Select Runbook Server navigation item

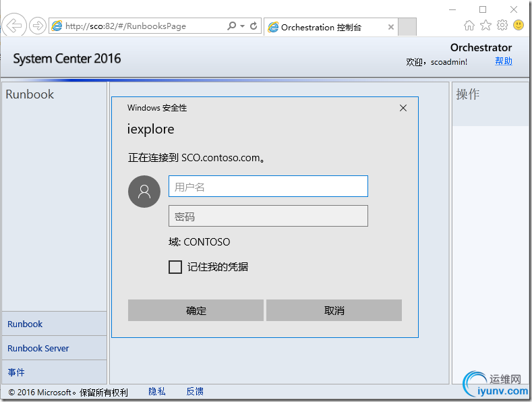pyautogui.click(x=55, y=348)
